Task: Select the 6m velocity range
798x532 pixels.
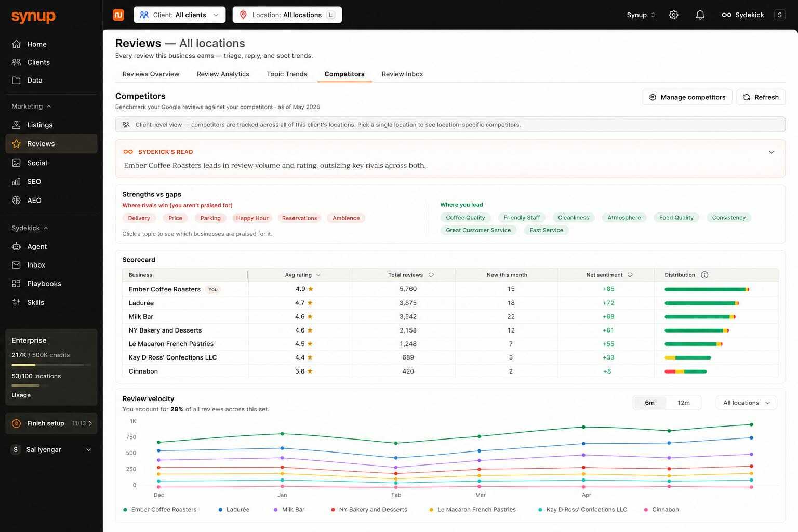Action: tap(649, 403)
